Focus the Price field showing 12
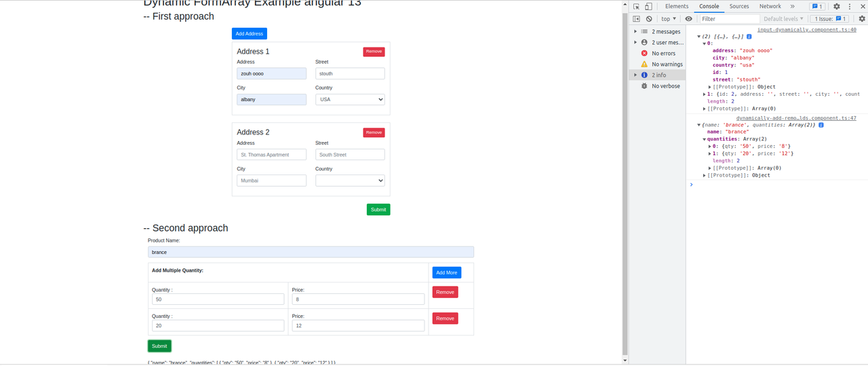868x366 pixels. coord(358,326)
